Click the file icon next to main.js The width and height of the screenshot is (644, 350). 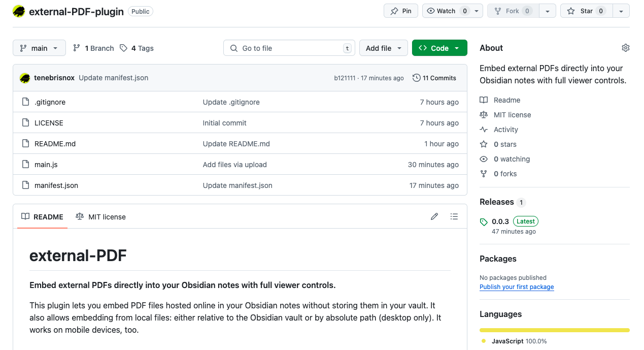point(25,165)
